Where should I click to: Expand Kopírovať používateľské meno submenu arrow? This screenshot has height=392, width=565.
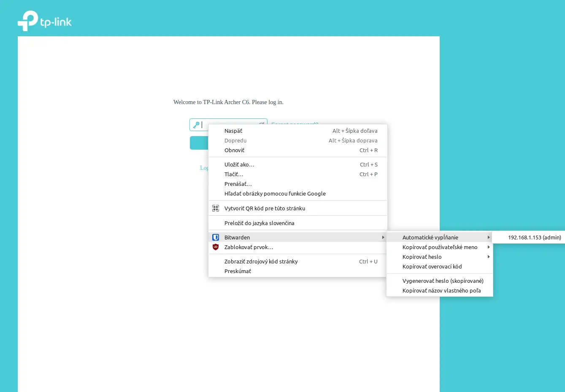pyautogui.click(x=489, y=247)
